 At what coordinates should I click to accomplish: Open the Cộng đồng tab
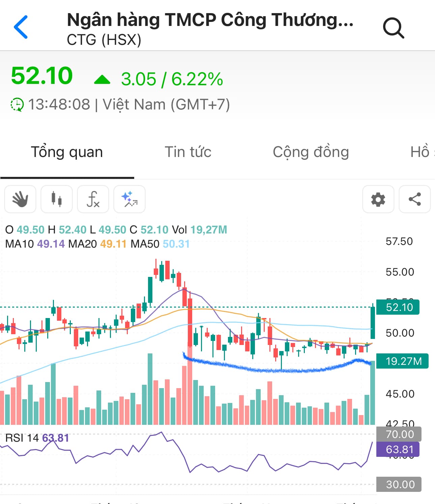(311, 152)
